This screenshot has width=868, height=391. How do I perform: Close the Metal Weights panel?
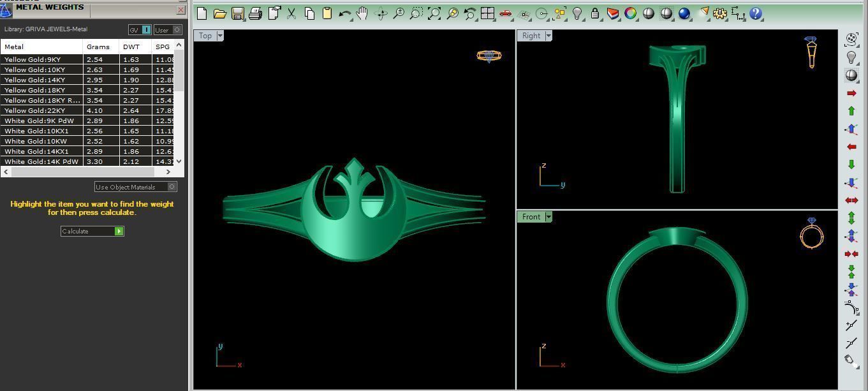(180, 10)
